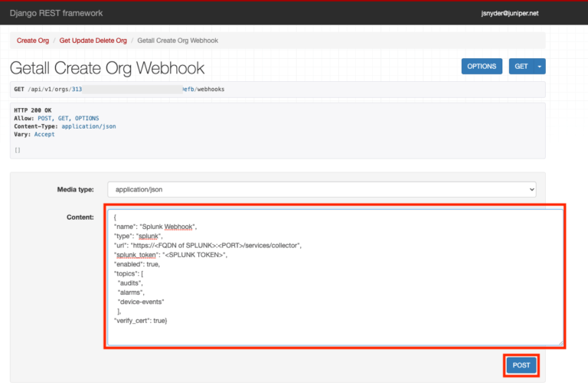The image size is (588, 392).
Task: Open Get Update Delete Org breadcrumb
Action: point(93,41)
